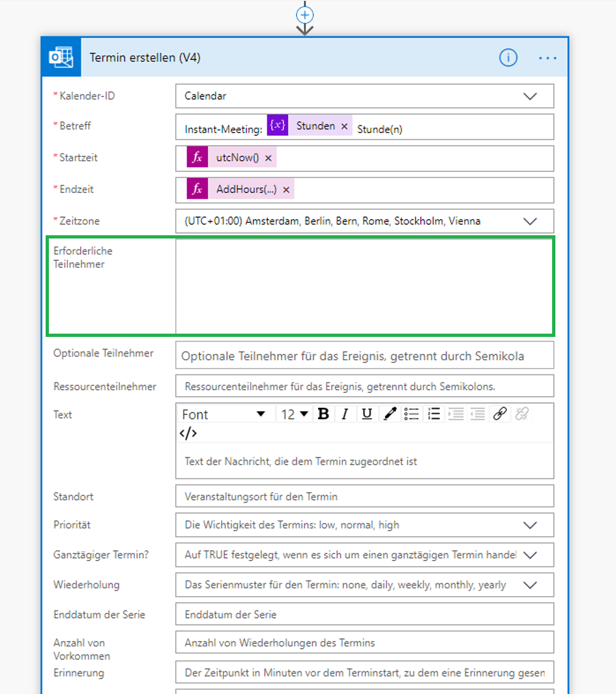This screenshot has width=616, height=694.
Task: Toggle italic formatting in Text editor
Action: tap(345, 414)
